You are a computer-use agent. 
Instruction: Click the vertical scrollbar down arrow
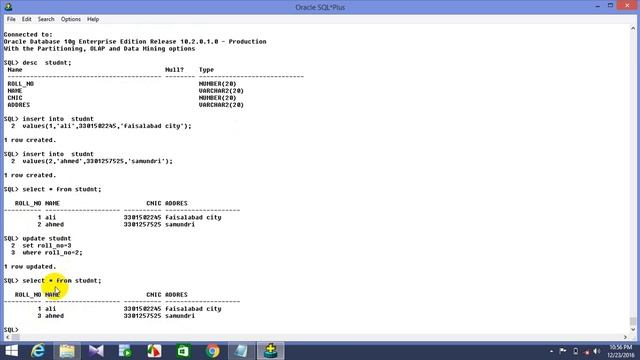(633, 329)
